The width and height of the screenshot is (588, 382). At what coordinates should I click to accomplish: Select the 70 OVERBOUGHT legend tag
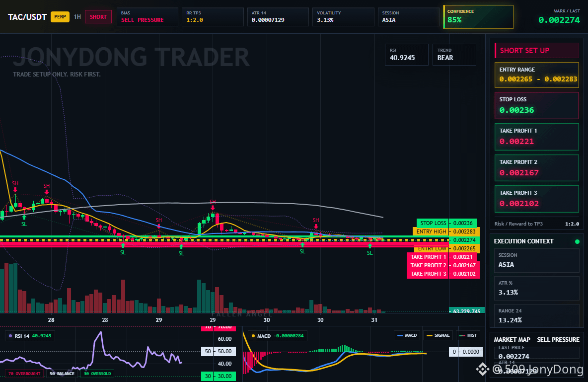point(24,374)
